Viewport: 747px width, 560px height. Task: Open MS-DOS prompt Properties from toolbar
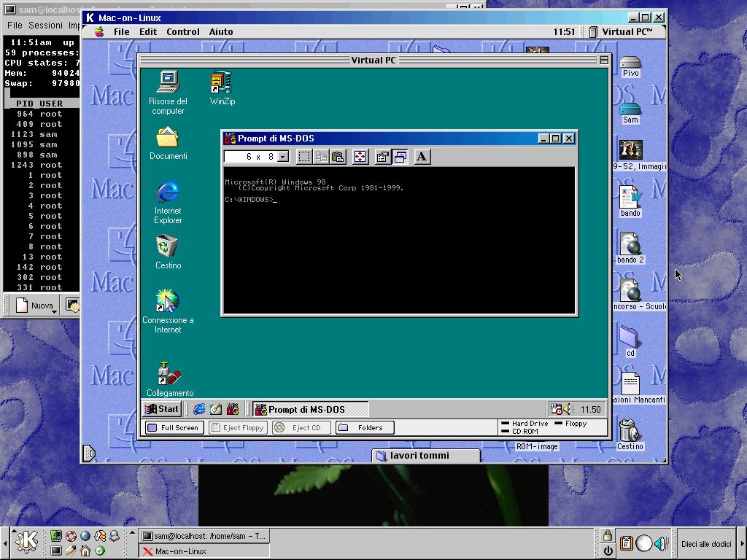point(382,157)
